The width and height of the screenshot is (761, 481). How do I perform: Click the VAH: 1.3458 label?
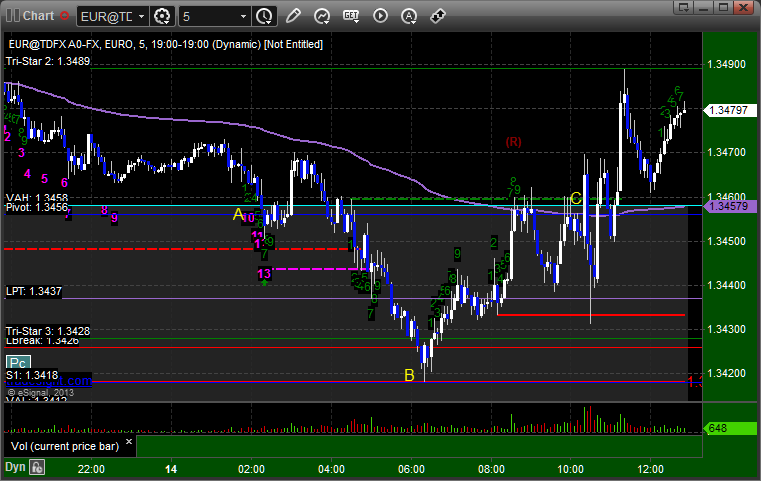(37, 198)
